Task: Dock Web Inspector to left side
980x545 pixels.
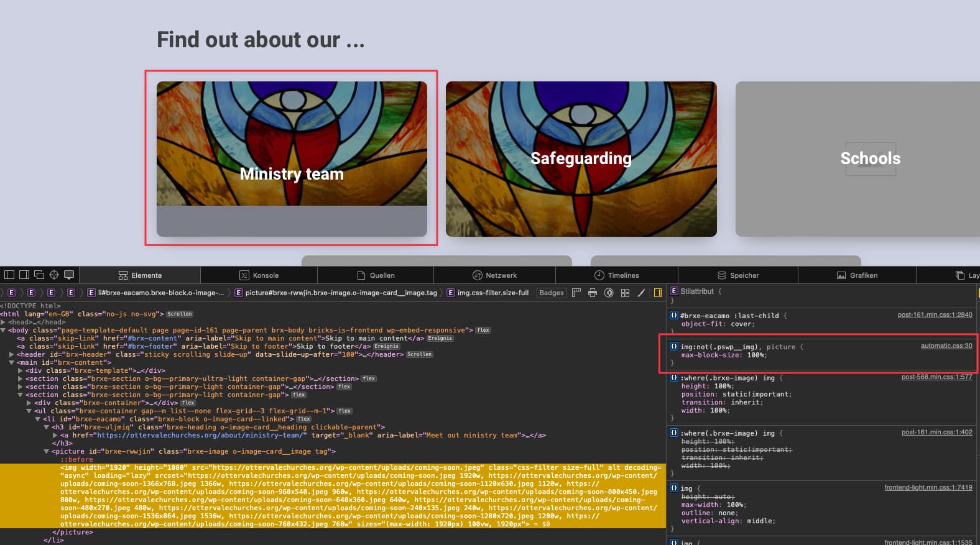Action: [x=9, y=275]
